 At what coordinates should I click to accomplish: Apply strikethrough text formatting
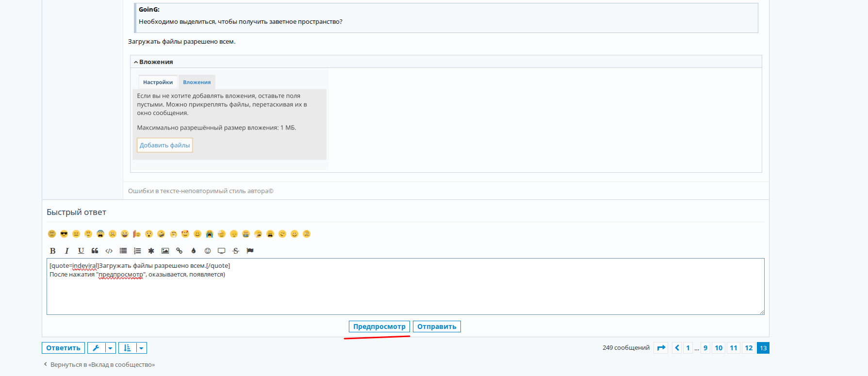236,251
